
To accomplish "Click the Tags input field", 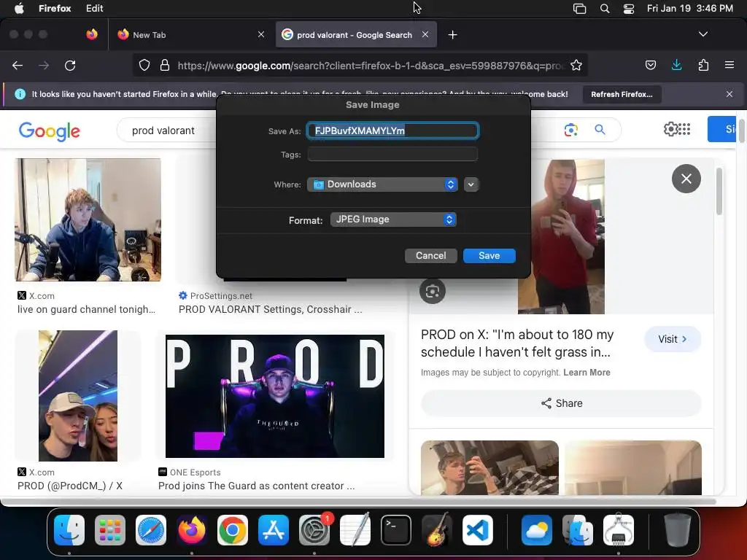I will click(392, 155).
